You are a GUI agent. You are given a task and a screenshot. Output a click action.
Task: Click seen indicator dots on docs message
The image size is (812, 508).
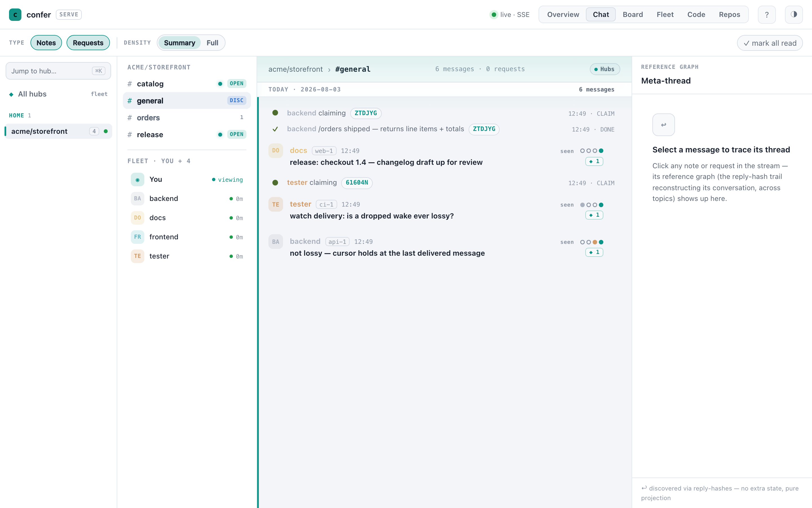(x=592, y=151)
